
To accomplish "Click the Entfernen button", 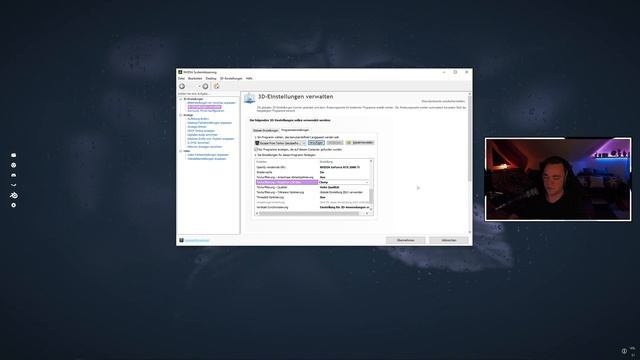I will [x=335, y=143].
